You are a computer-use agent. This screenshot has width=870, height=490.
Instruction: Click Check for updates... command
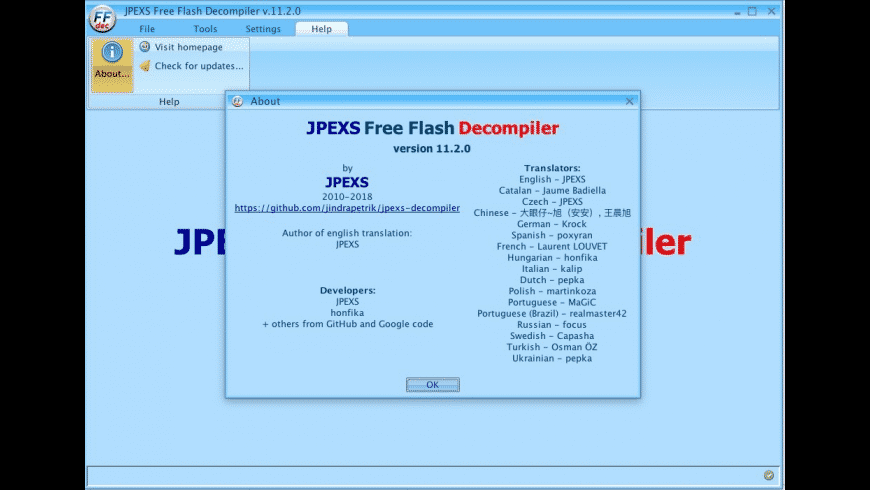tap(199, 66)
